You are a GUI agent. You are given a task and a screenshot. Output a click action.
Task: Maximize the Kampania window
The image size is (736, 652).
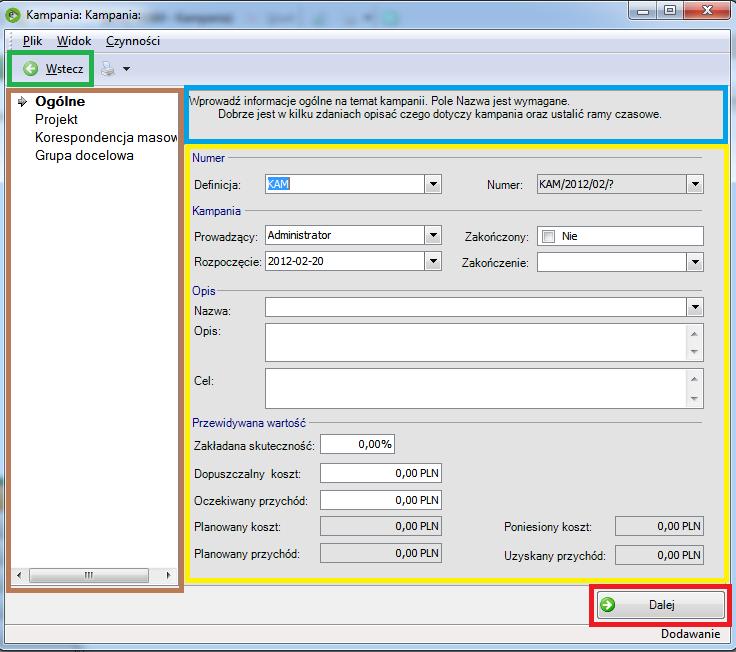pyautogui.click(x=670, y=10)
